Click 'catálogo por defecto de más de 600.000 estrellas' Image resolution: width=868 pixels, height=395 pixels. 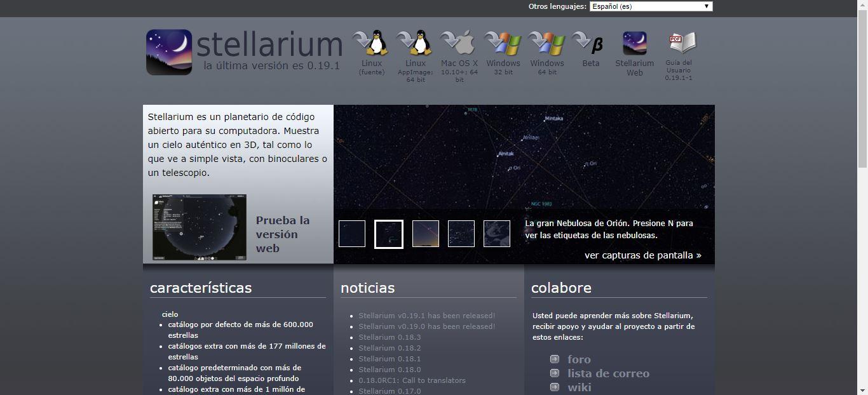point(240,330)
